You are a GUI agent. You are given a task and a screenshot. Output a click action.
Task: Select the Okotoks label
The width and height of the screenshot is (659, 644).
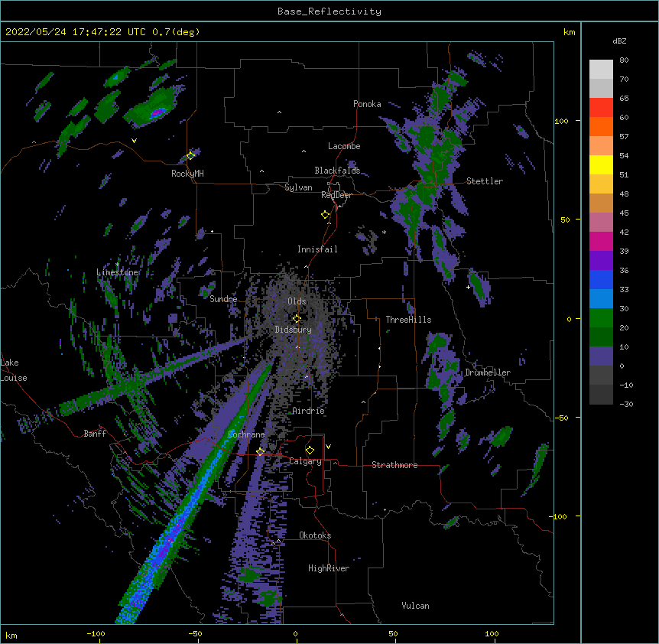315,535
